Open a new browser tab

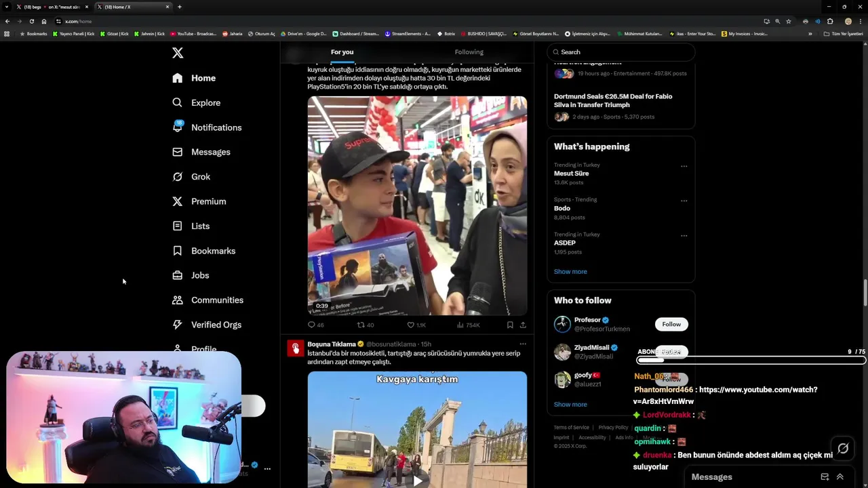pyautogui.click(x=180, y=7)
